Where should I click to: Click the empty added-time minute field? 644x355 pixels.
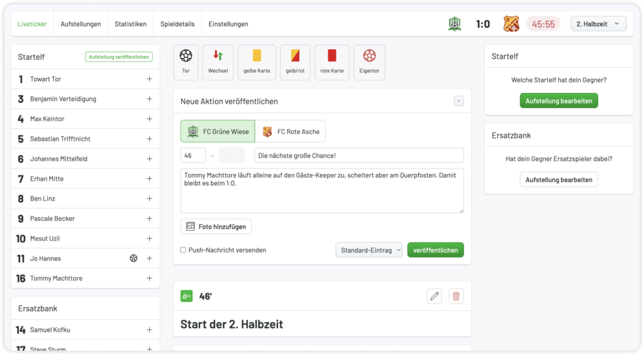[231, 156]
